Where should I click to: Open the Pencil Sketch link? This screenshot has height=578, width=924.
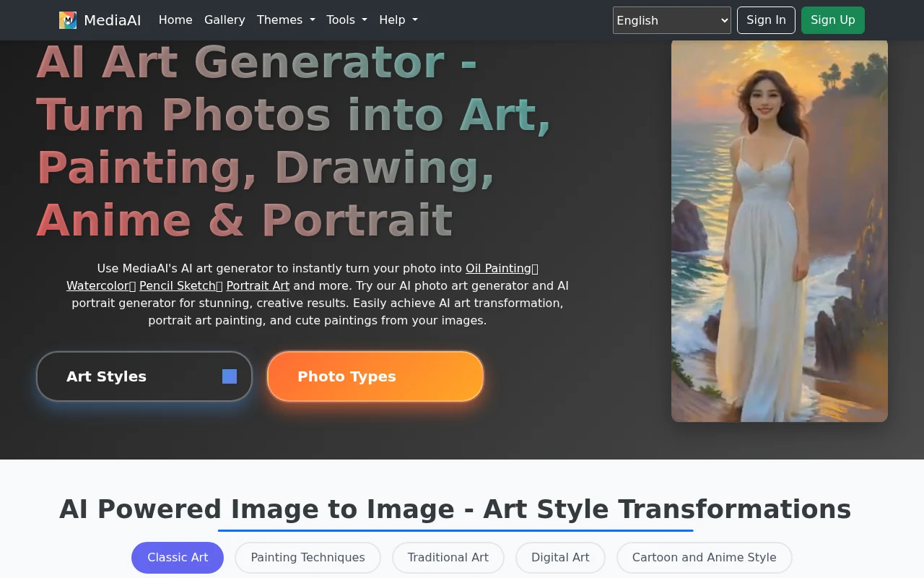click(x=178, y=286)
